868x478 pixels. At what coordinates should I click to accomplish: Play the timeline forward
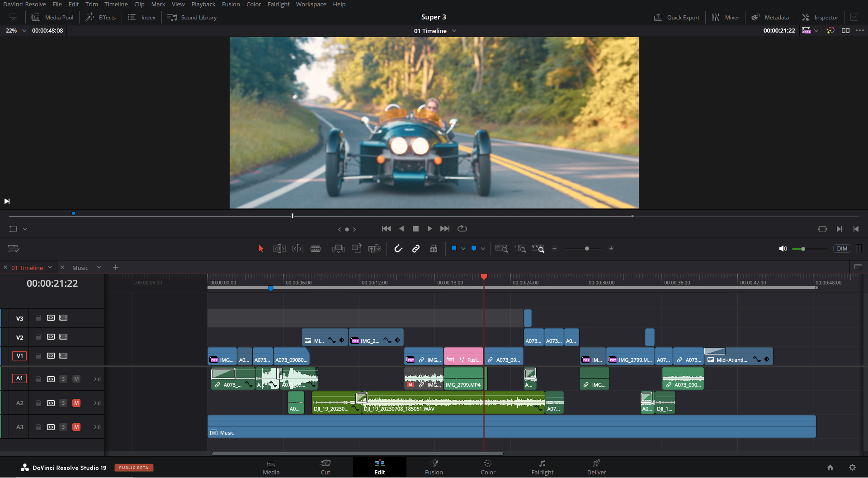(x=430, y=229)
